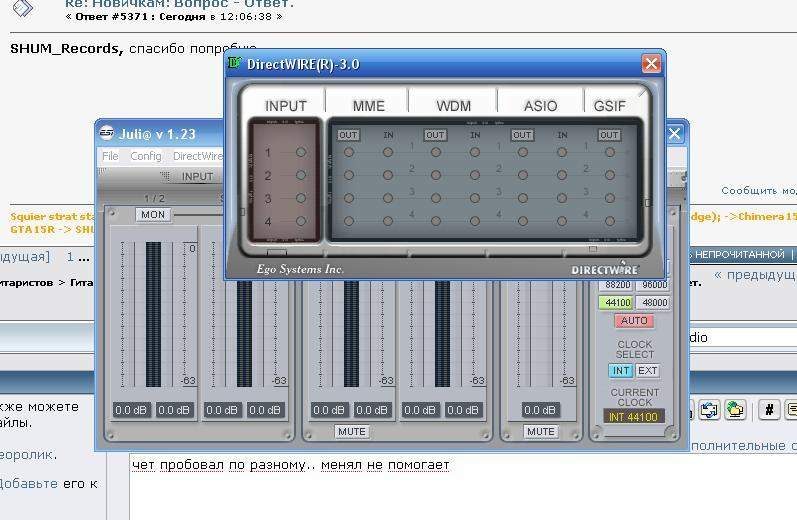Mute the rightmost single-fader channel
797x520 pixels.
(x=540, y=432)
